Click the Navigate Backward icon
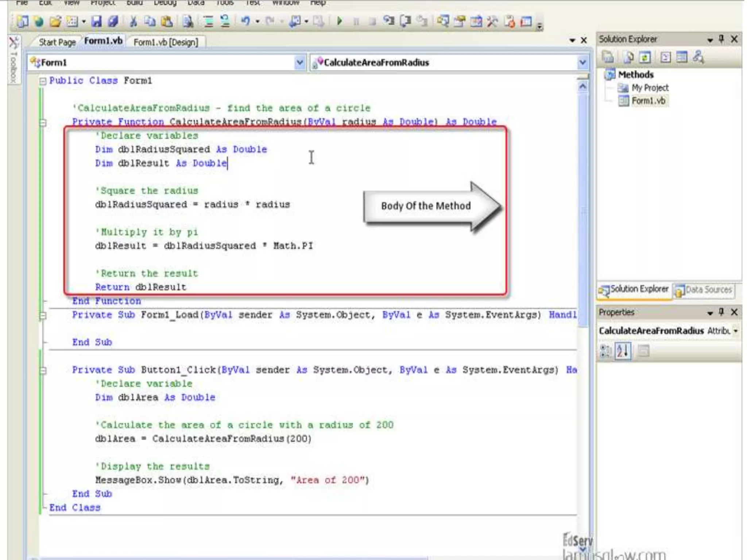747x560 pixels. [295, 22]
